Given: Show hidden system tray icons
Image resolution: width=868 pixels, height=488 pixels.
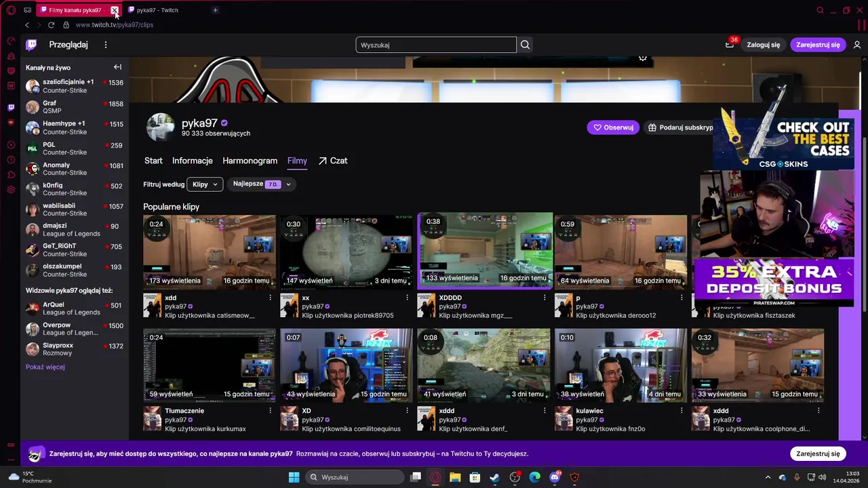Looking at the screenshot, I should (768, 477).
